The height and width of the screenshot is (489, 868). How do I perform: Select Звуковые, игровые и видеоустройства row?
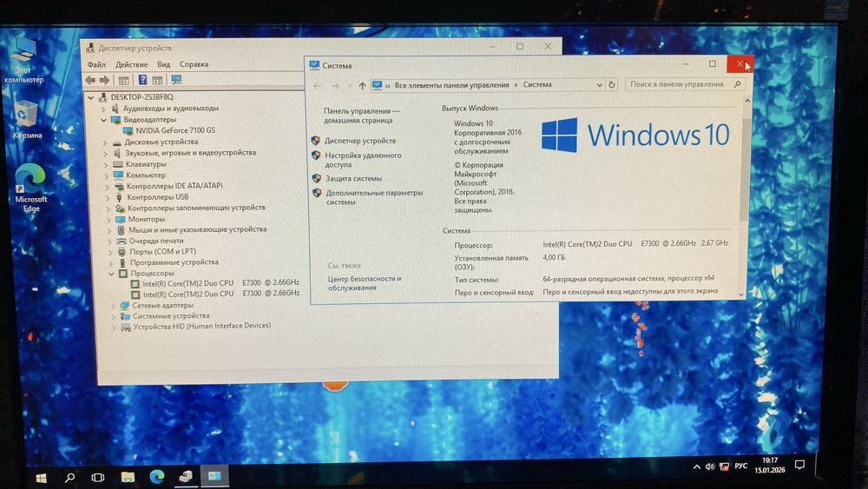(190, 153)
